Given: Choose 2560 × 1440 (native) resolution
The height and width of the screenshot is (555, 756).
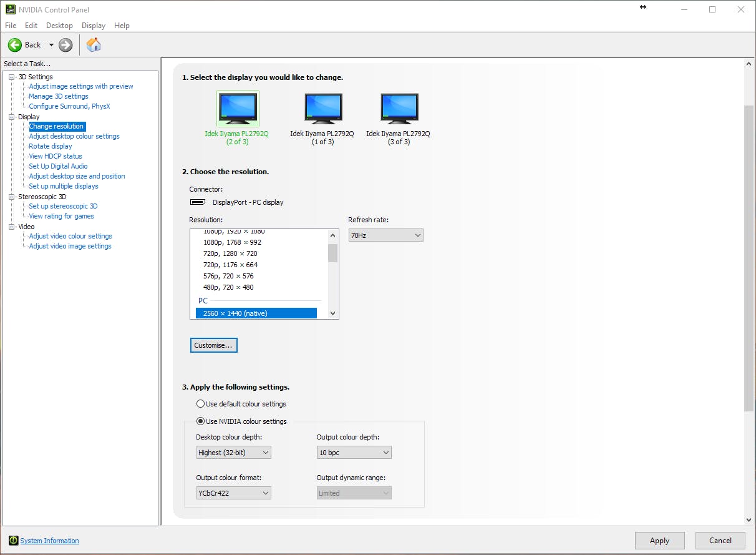Looking at the screenshot, I should tap(256, 313).
